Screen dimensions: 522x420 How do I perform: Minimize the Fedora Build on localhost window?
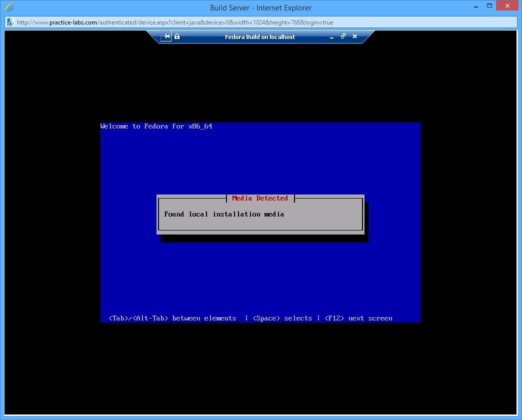point(331,36)
